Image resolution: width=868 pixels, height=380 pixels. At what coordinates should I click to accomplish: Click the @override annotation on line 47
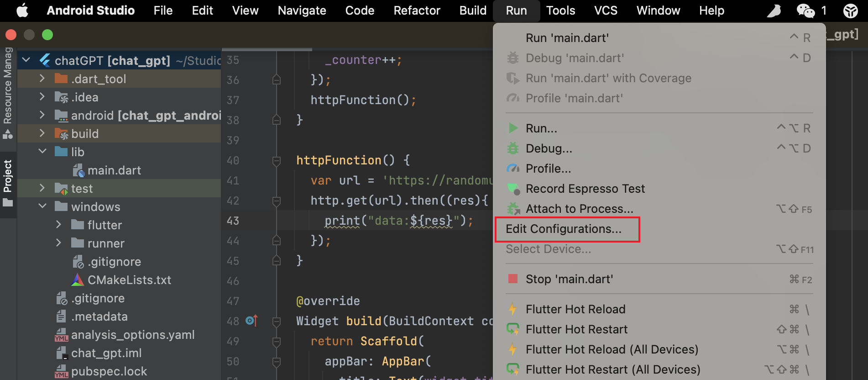328,301
